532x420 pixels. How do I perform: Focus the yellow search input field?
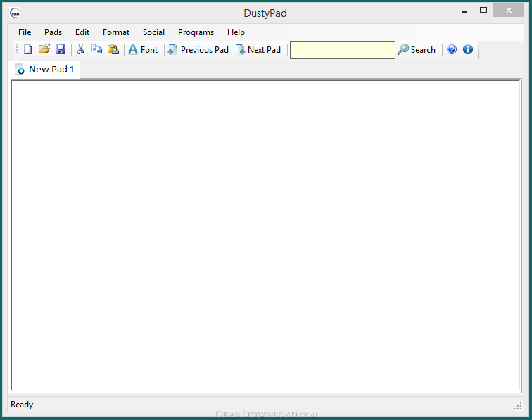tap(342, 50)
